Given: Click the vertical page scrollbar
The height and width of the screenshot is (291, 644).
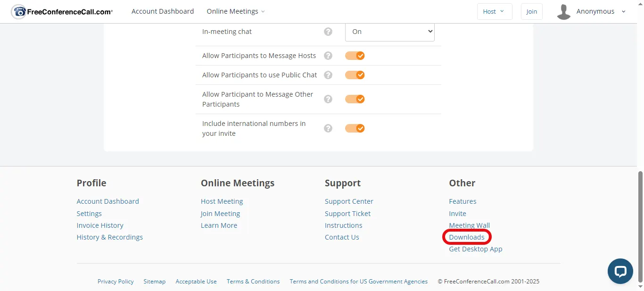Looking at the screenshot, I should [x=640, y=226].
